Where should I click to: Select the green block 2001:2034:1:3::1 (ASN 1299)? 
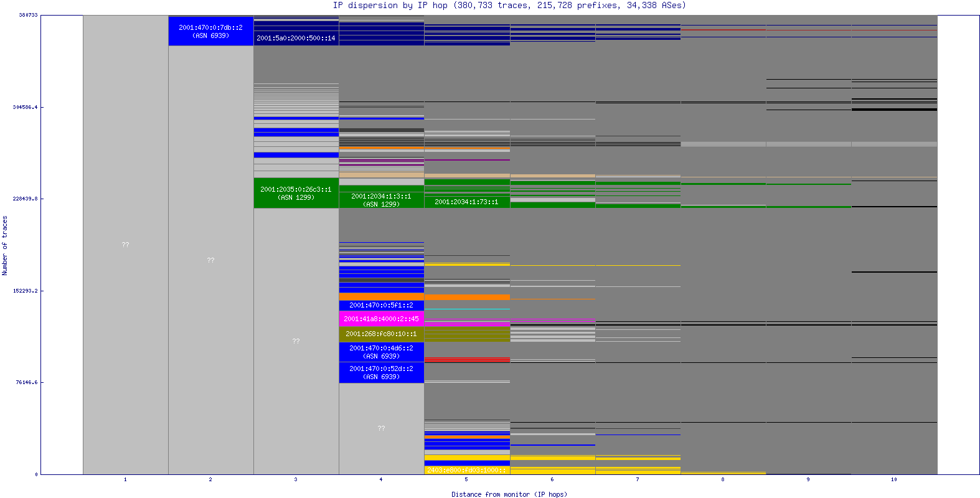382,200
